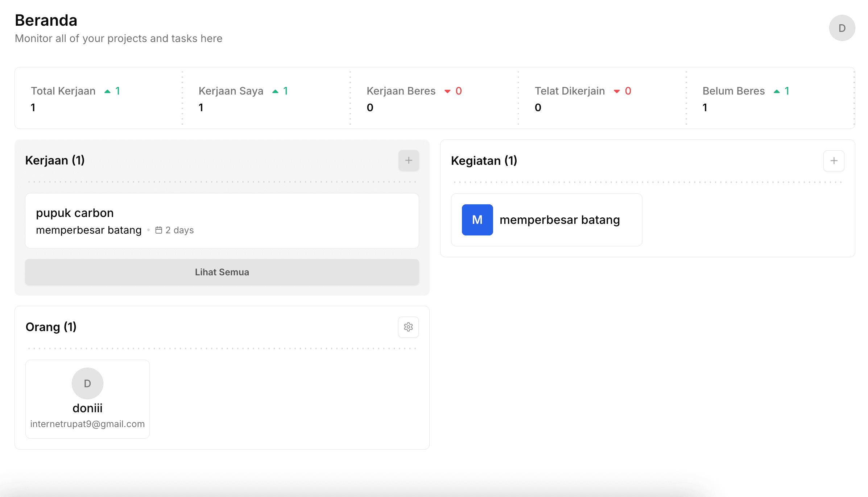Click the calendar icon on pupuk carbon task
The width and height of the screenshot is (868, 497).
[158, 230]
